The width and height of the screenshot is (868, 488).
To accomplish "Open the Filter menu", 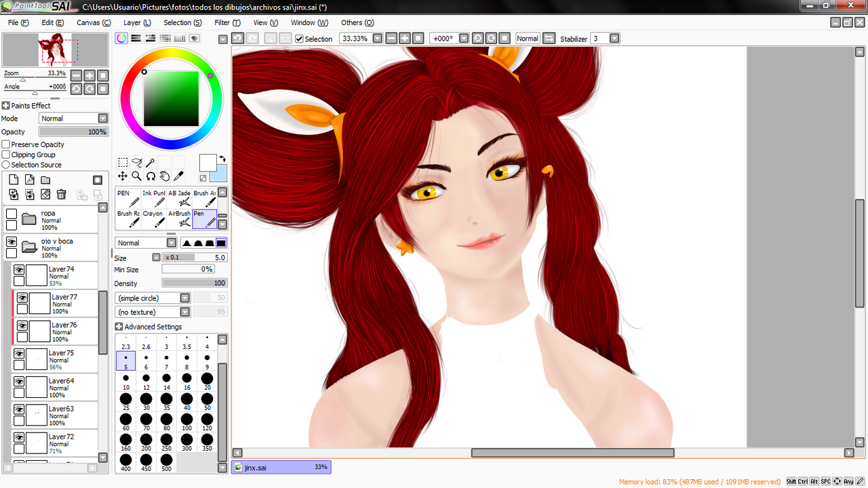I will click(227, 22).
